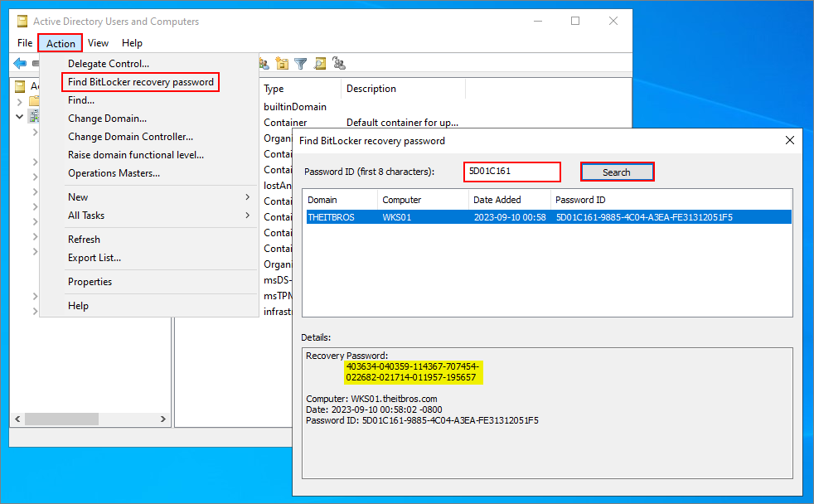Open the File menu
814x504 pixels.
pos(25,43)
